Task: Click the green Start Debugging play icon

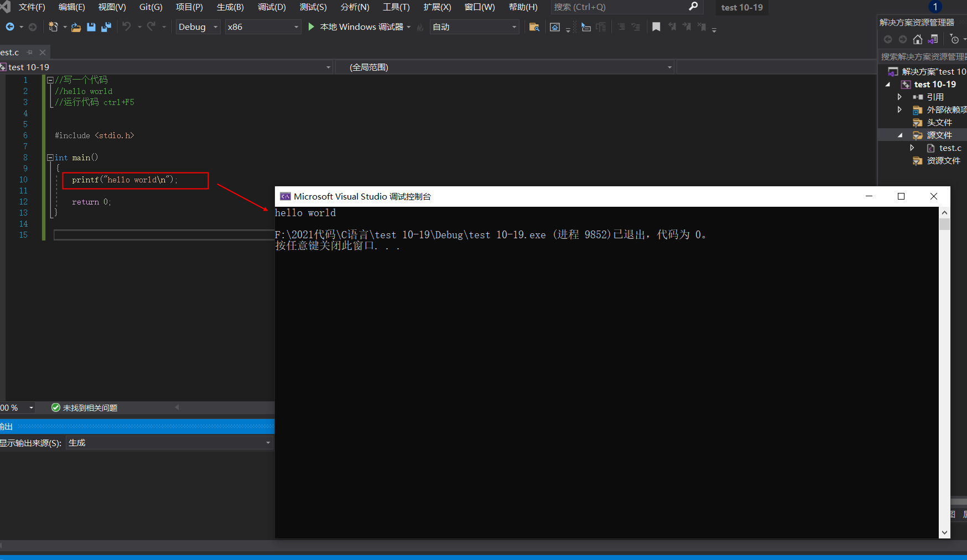Action: [x=311, y=27]
